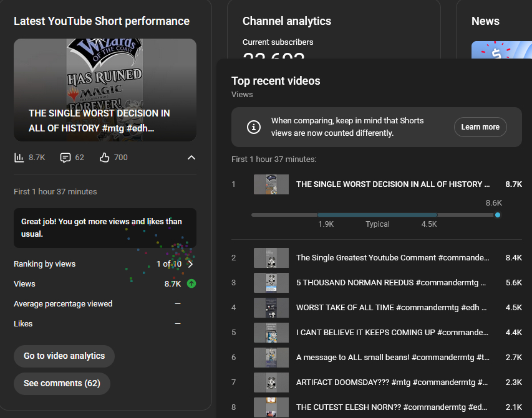Go to video analytics button
Screen dimensions: 532x418
(64, 356)
